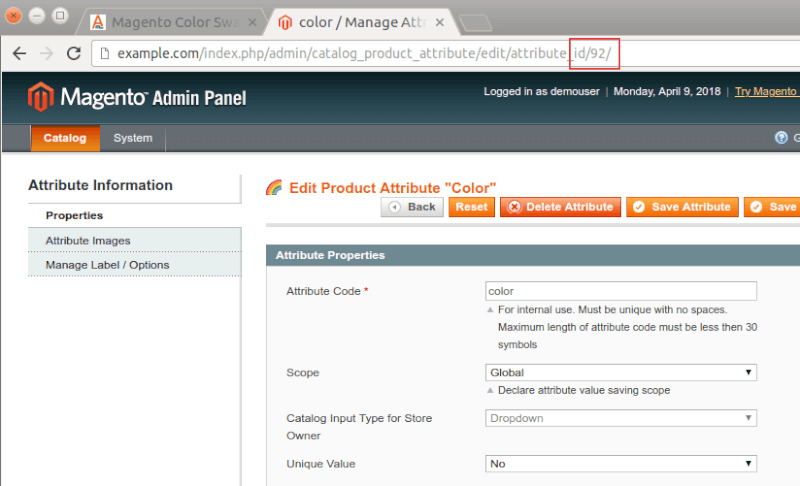Click the partially visible Save button at right edge
Screen dimensions: 800x486
coord(772,207)
